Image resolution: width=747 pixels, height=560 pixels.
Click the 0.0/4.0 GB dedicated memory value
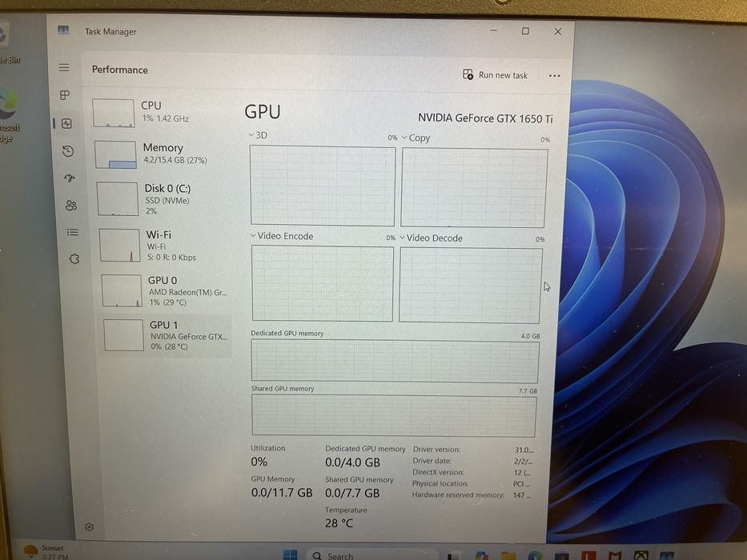click(352, 462)
